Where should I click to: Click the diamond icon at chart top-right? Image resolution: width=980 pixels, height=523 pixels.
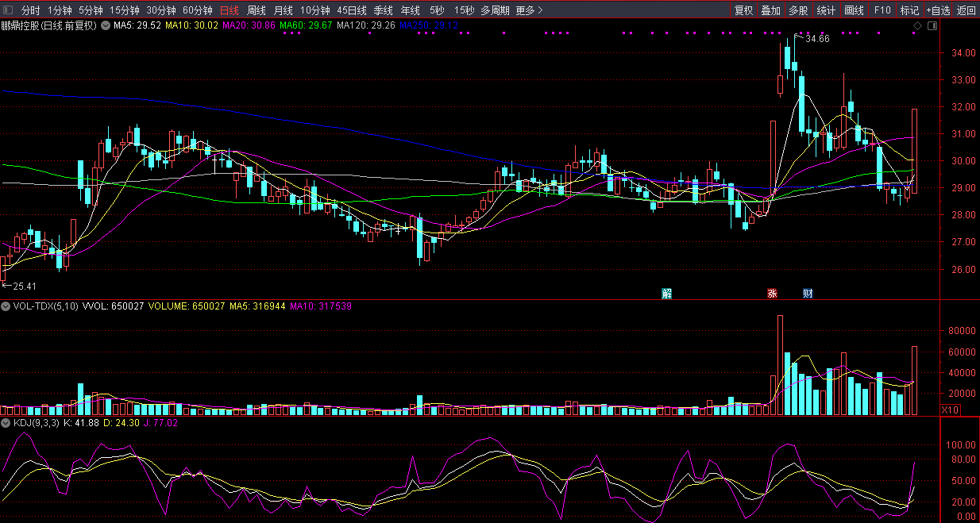coord(917,26)
